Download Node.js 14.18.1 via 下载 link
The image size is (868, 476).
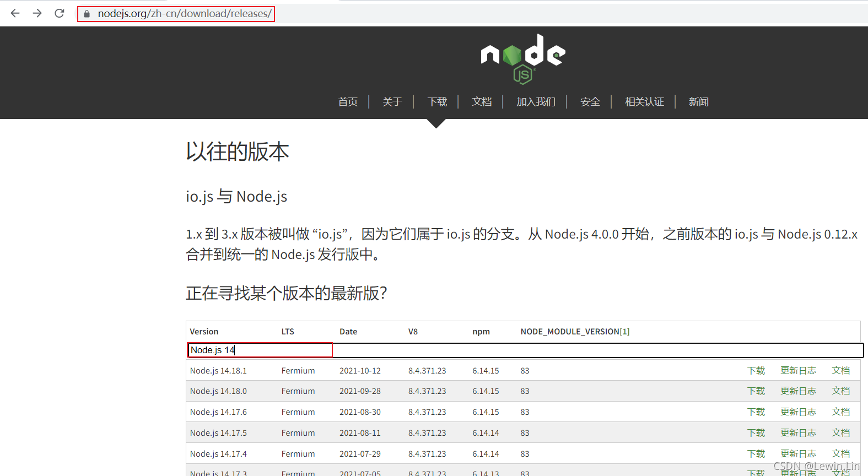[x=756, y=371]
